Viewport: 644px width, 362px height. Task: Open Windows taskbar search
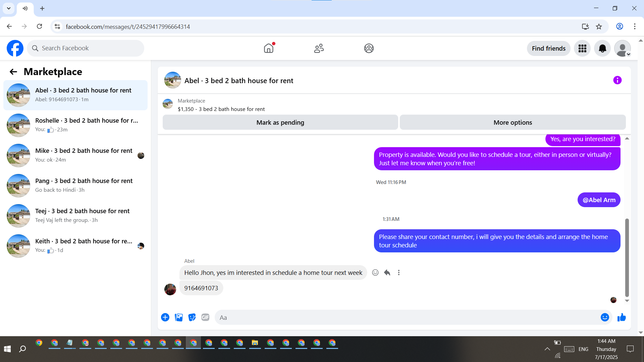22,349
